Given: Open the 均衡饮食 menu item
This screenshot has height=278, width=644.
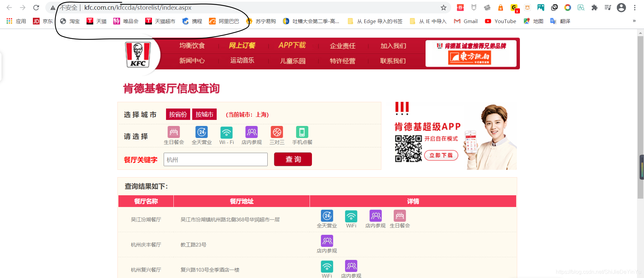Looking at the screenshot, I should (x=192, y=46).
